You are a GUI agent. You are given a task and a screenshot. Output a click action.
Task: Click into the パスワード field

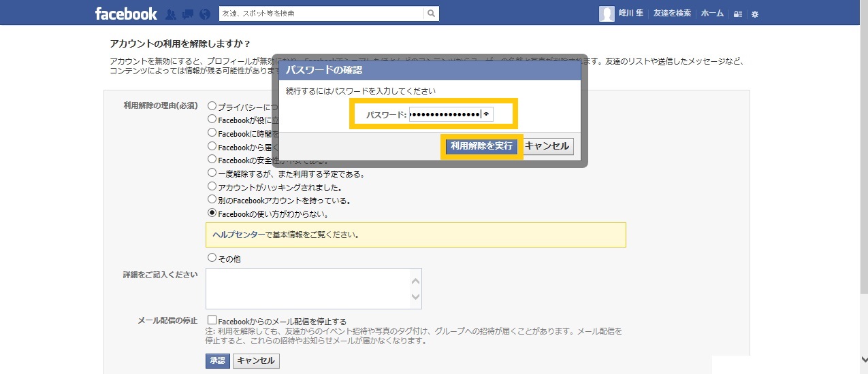(x=451, y=114)
